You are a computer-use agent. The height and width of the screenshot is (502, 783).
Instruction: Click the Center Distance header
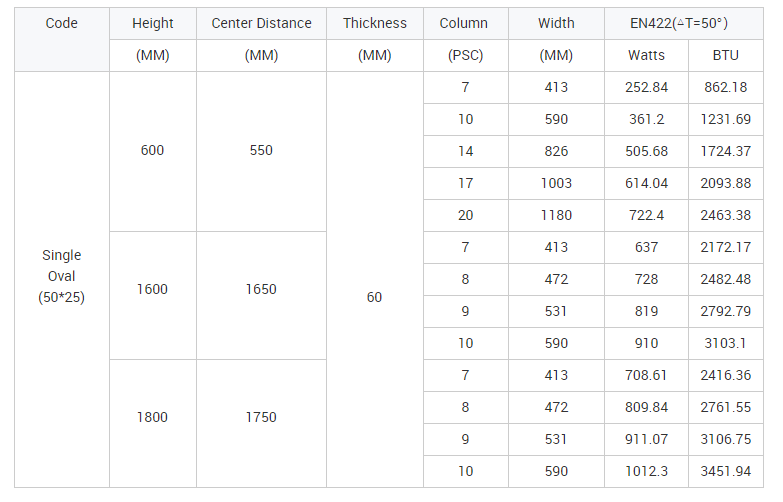pos(261,23)
